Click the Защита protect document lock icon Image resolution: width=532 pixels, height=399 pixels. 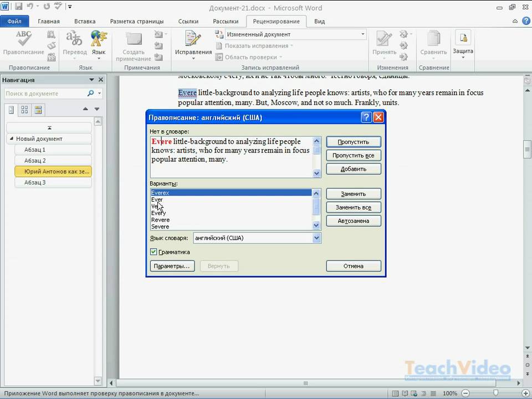tap(463, 38)
